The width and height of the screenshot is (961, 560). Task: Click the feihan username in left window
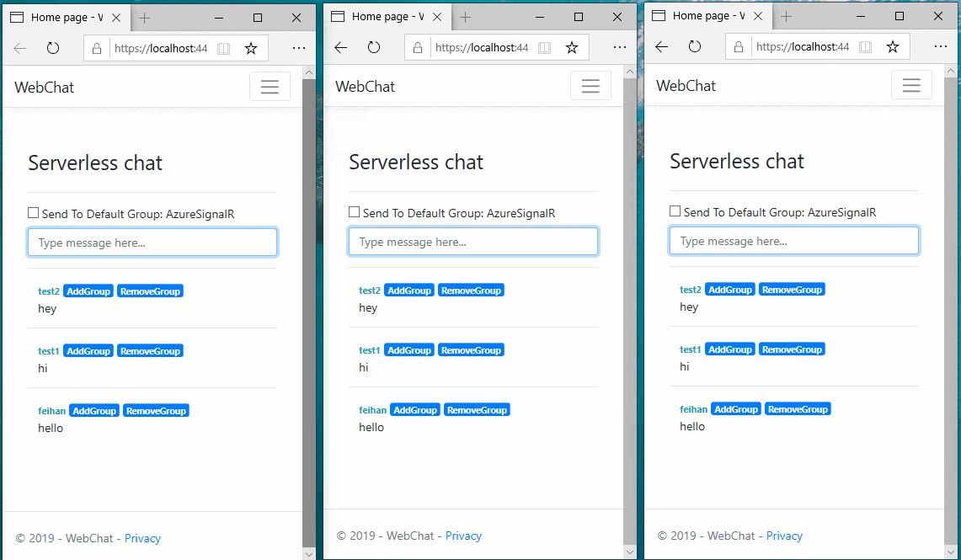[51, 411]
